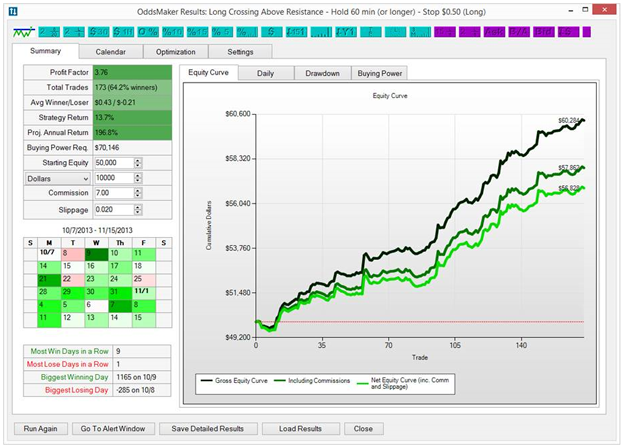Switch to the Daily chart tab
Screen dimensions: 625x448
pyautogui.click(x=265, y=73)
